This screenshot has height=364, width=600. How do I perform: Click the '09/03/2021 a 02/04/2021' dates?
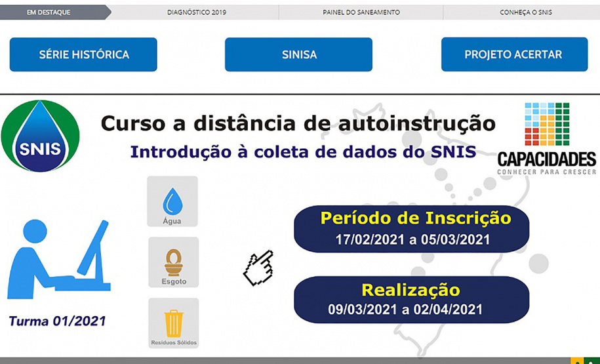405,310
